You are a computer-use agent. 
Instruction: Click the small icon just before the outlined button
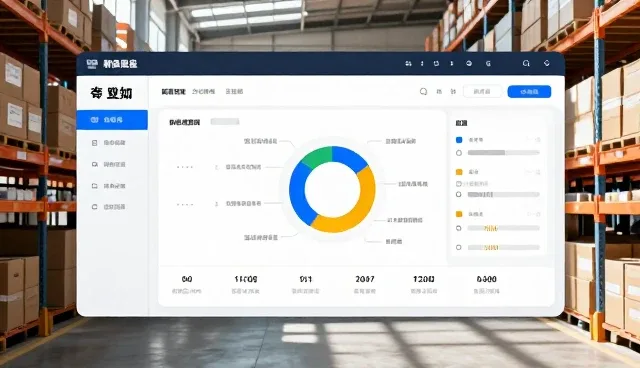453,92
